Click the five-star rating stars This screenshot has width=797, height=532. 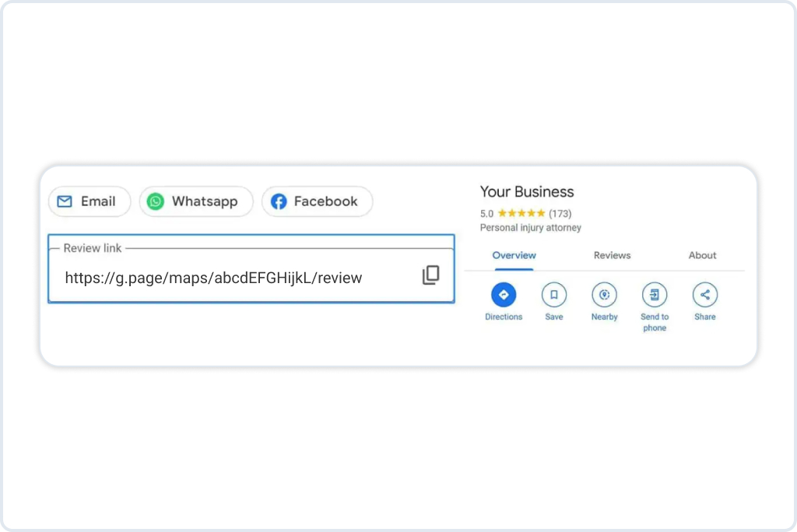pos(521,213)
